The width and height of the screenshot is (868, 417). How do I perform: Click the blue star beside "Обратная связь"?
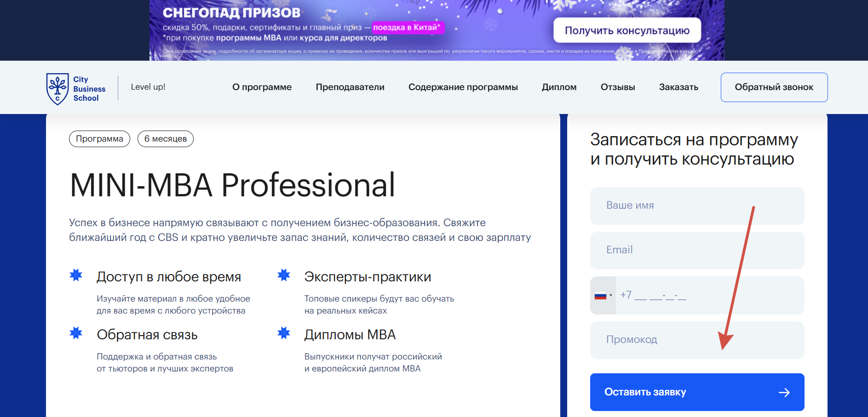coord(76,333)
